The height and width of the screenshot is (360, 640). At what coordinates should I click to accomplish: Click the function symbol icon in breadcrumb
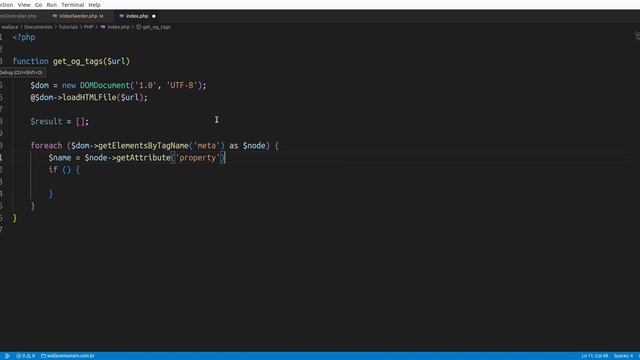[x=139, y=27]
